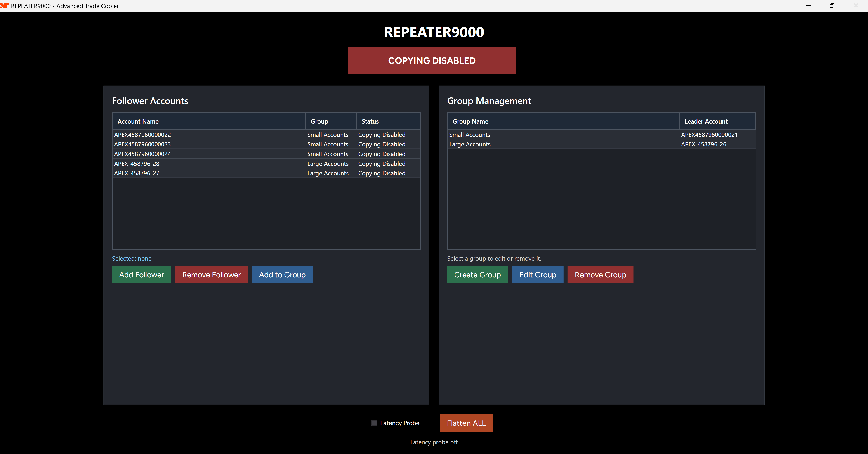The image size is (868, 454).
Task: Select the Small Accounts group row
Action: point(601,135)
